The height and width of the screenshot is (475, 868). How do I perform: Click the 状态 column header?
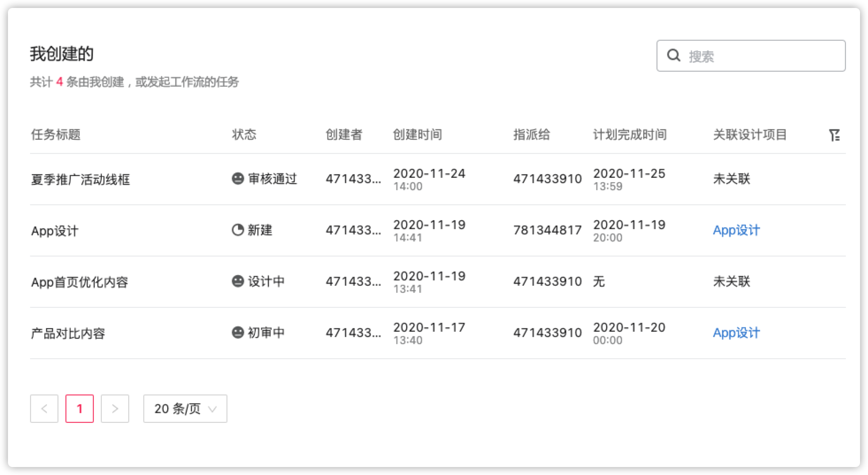click(x=244, y=134)
